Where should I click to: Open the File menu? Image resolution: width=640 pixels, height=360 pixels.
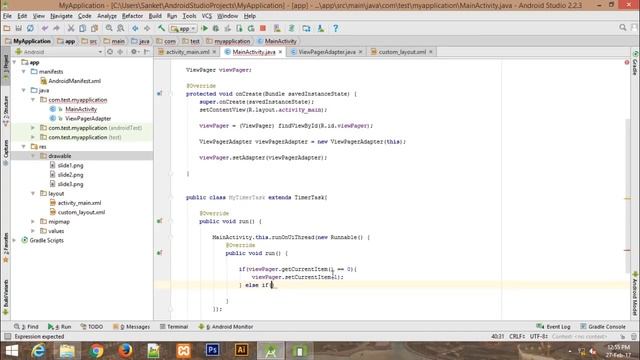pyautogui.click(x=7, y=16)
